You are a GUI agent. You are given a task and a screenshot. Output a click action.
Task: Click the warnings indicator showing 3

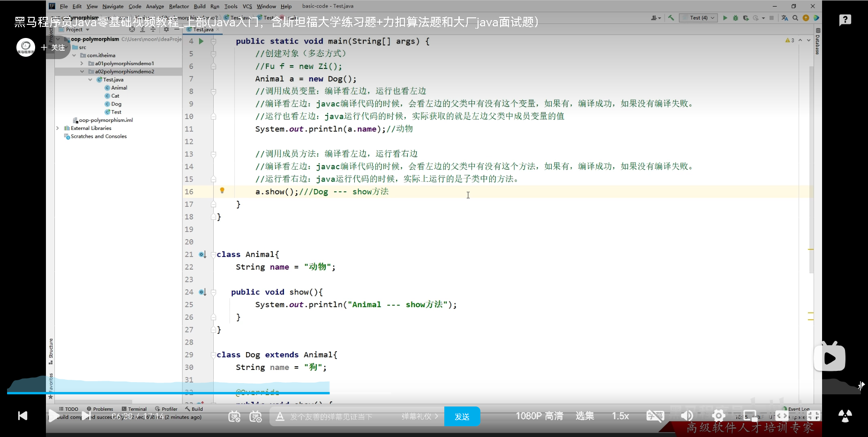pos(790,40)
